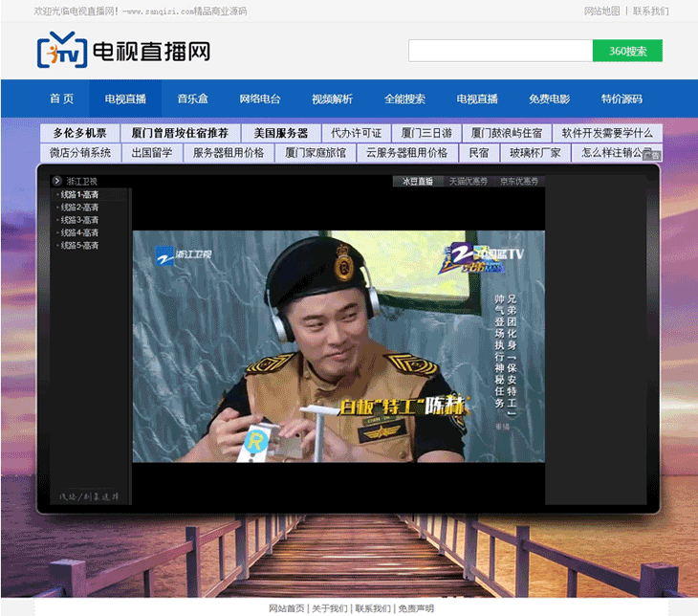This screenshot has width=698, height=616.
Task: Open the 免费电影 menu item
Action: 550,99
